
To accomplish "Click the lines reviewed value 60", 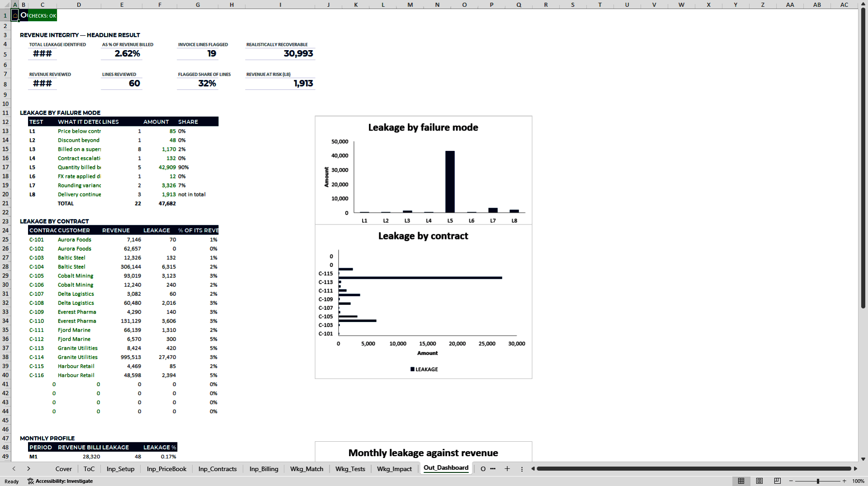I will 122,83.
